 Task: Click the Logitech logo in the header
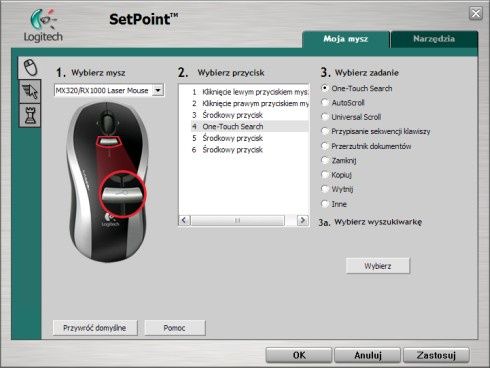coord(43,25)
